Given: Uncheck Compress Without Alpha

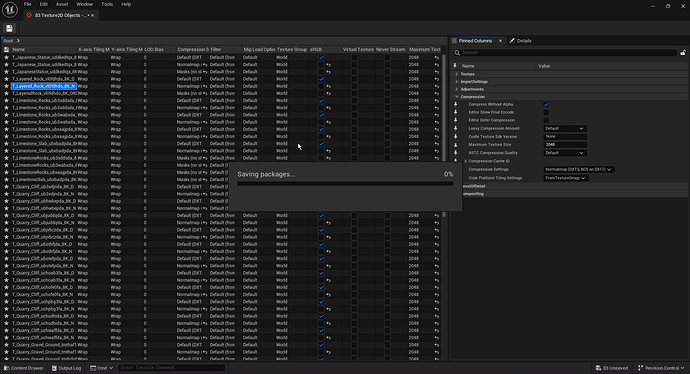Looking at the screenshot, I should click(546, 104).
